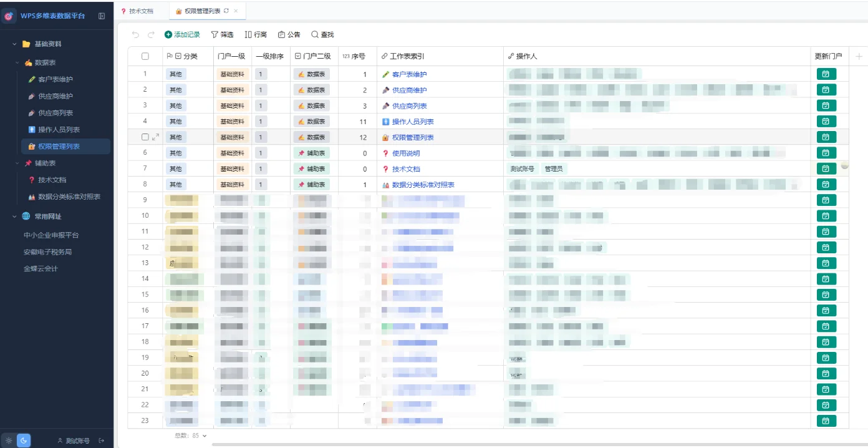The width and height of the screenshot is (868, 448).
Task: Open the 公告 notice panel
Action: pyautogui.click(x=289, y=35)
